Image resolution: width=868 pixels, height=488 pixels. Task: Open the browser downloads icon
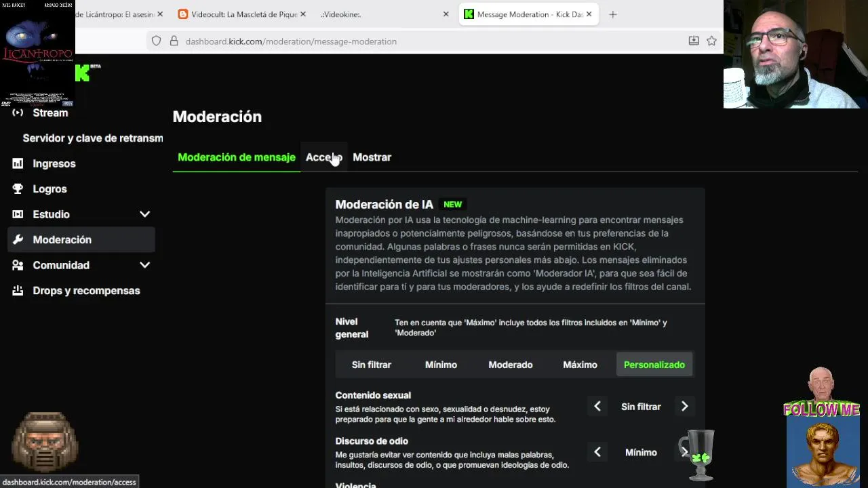pyautogui.click(x=694, y=41)
